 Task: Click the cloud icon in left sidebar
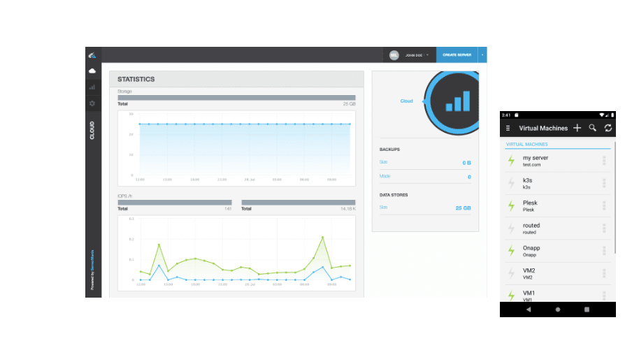(92, 71)
